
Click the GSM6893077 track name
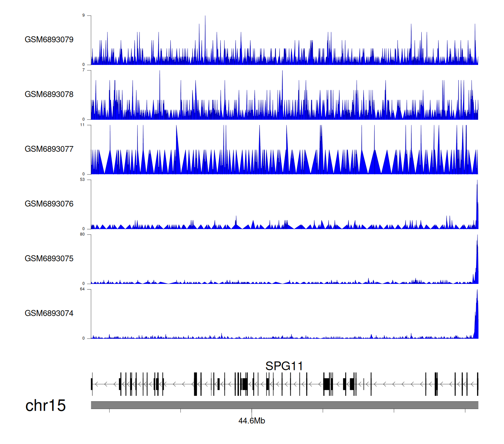49,149
